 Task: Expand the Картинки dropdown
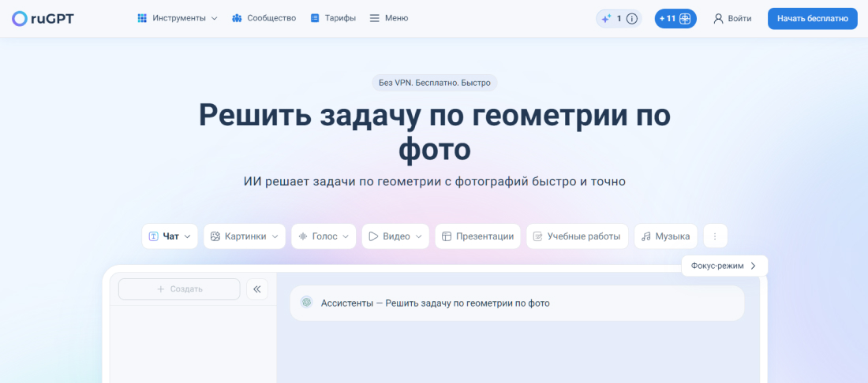tap(245, 236)
